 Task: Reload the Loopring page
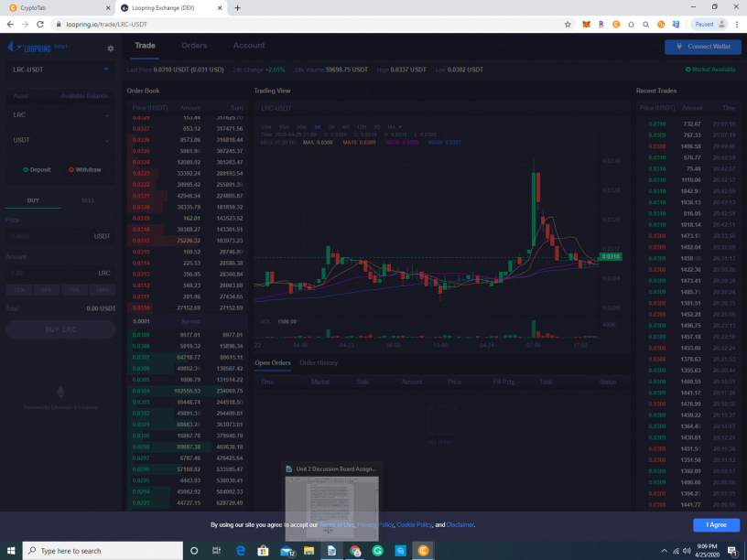pos(40,25)
